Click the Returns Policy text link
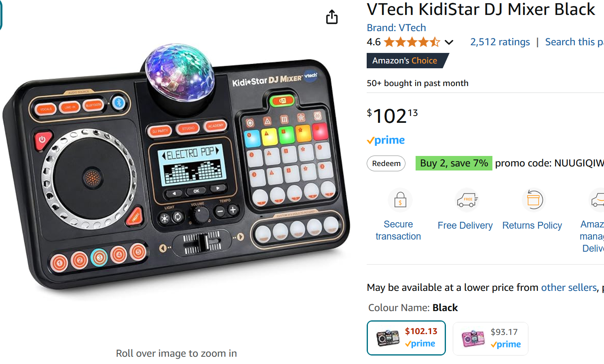This screenshot has height=364, width=604. (532, 225)
